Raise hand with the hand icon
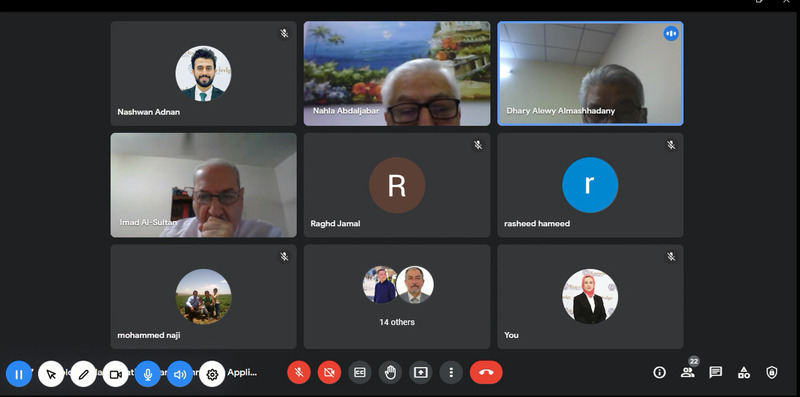 390,373
